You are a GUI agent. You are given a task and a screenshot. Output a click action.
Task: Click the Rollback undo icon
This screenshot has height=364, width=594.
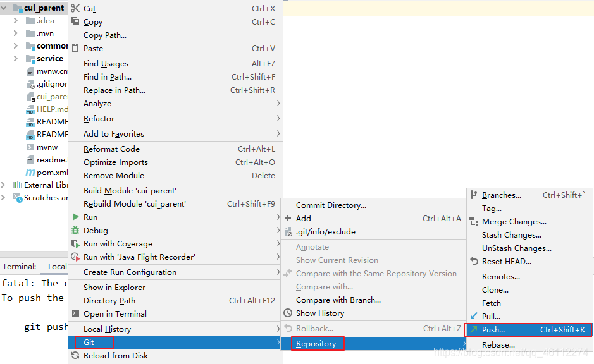click(288, 328)
